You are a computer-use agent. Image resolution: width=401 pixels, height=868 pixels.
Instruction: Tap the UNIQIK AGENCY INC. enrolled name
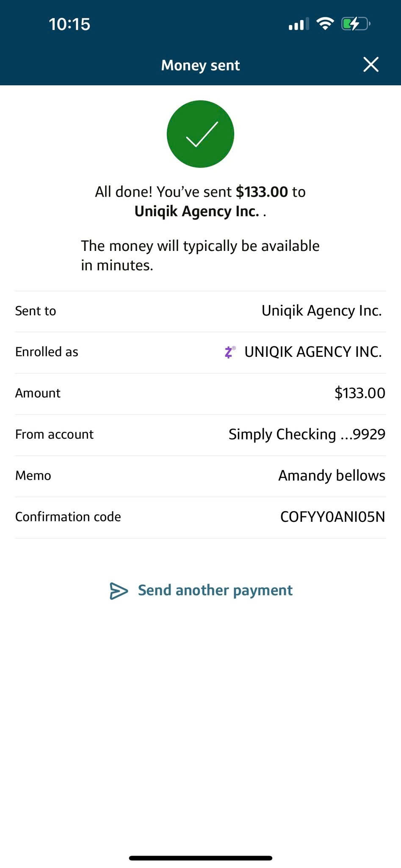pyautogui.click(x=313, y=352)
